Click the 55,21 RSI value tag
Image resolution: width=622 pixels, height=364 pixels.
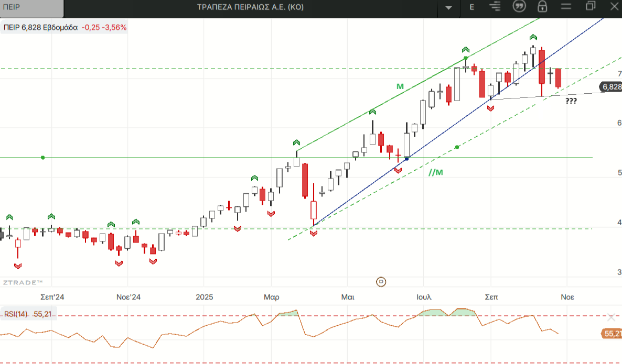(x=612, y=334)
